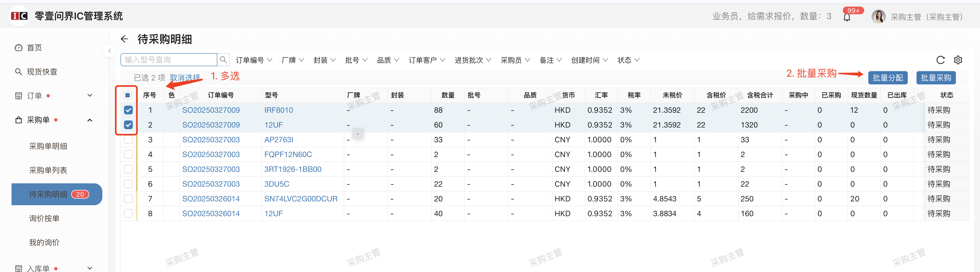Select the 现货快查 search icon
The image size is (980, 272).
[x=18, y=71]
